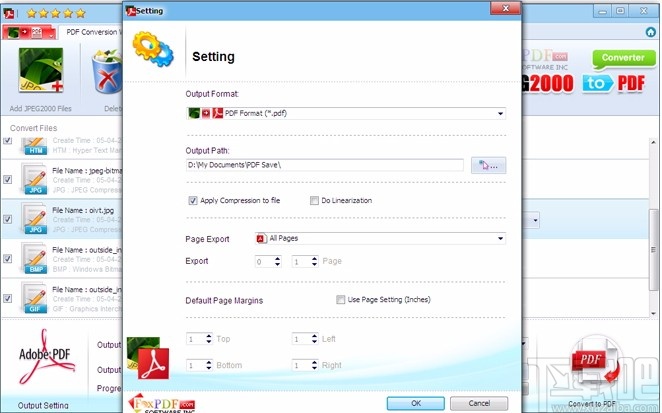The width and height of the screenshot is (662, 413).
Task: Click the JPG icon of jpeg-bitmap file
Action: (x=34, y=179)
